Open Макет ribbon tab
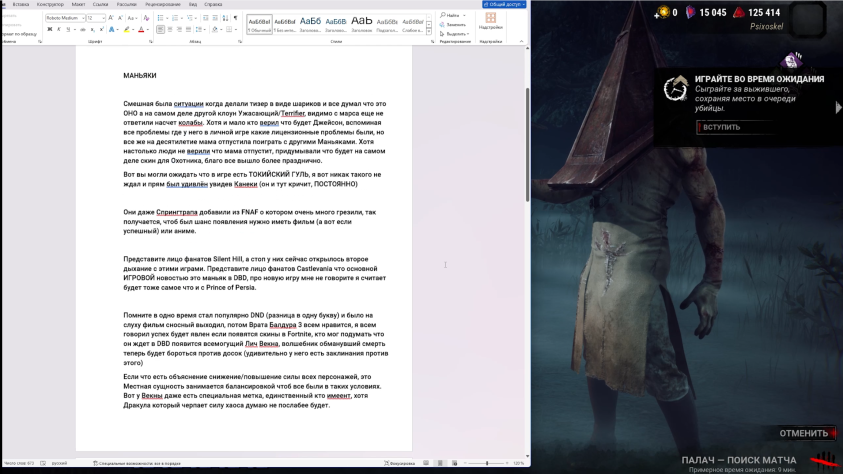Image resolution: width=843 pixels, height=474 pixels. (78, 4)
